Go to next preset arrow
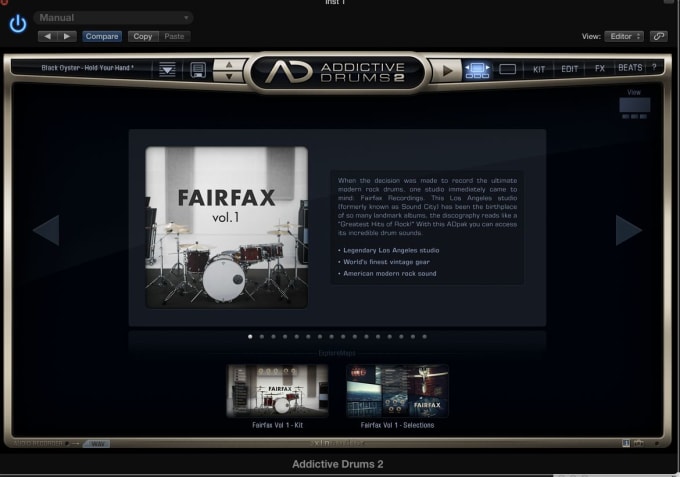 tap(67, 36)
